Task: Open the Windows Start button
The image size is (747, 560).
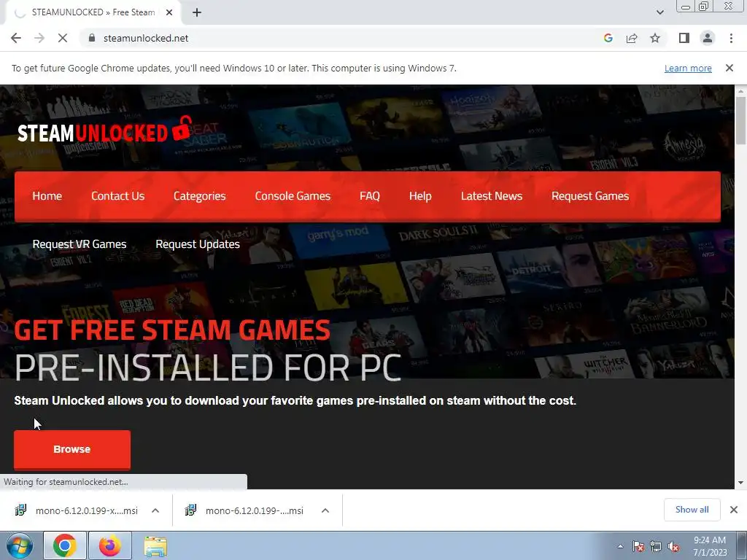Action: [20, 545]
